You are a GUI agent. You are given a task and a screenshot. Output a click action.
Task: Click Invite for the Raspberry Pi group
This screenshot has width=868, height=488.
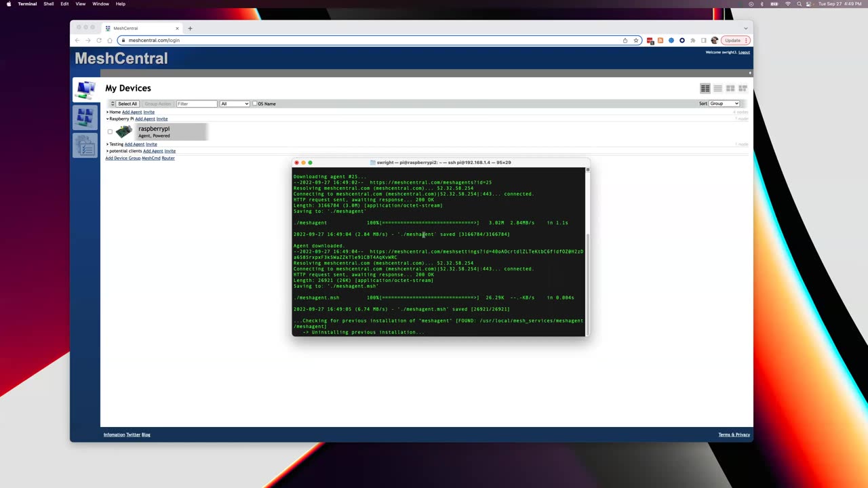pos(162,119)
